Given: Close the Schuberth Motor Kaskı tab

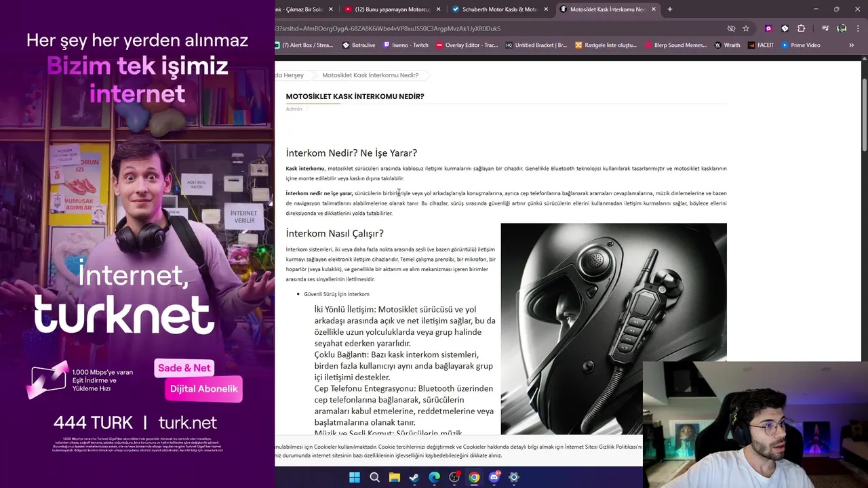Looking at the screenshot, I should coord(546,9).
